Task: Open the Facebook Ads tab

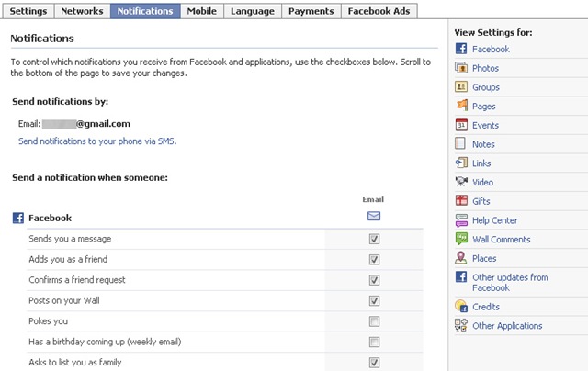Action: (x=379, y=11)
